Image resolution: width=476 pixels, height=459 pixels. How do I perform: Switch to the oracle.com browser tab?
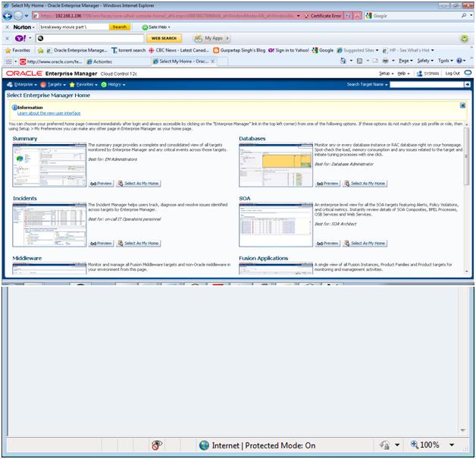(x=51, y=61)
